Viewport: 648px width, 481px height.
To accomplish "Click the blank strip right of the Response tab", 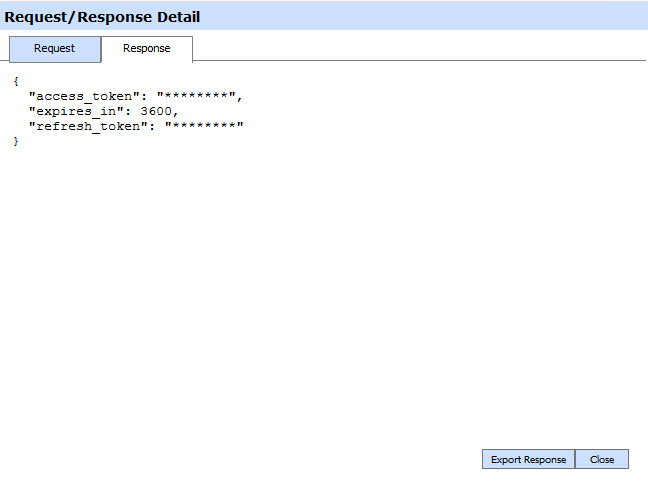I will [420, 49].
